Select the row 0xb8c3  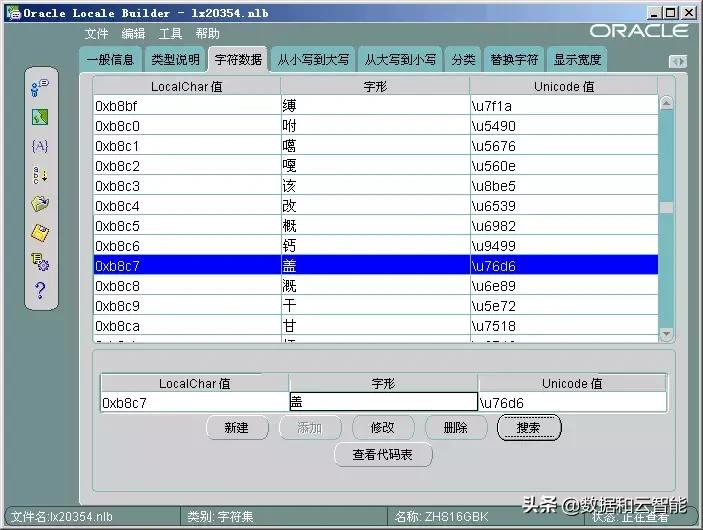pos(376,186)
